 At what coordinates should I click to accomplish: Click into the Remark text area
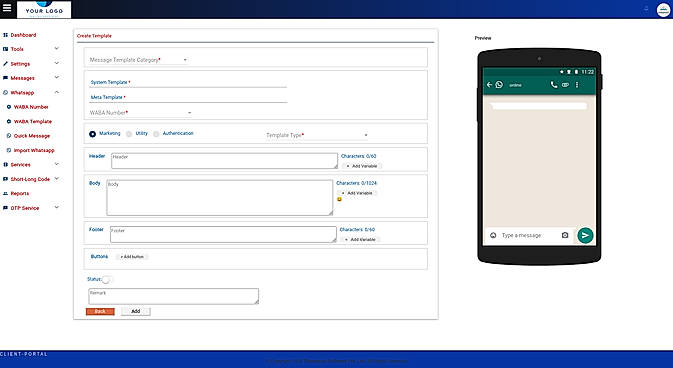(x=173, y=296)
